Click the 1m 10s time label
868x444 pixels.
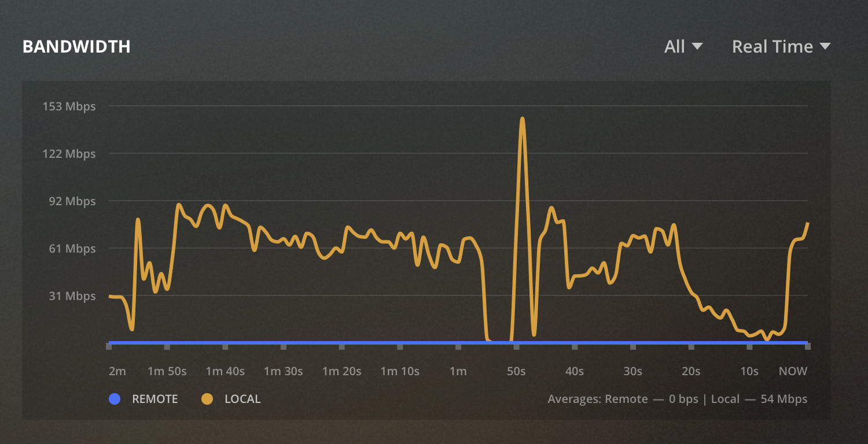pos(400,371)
